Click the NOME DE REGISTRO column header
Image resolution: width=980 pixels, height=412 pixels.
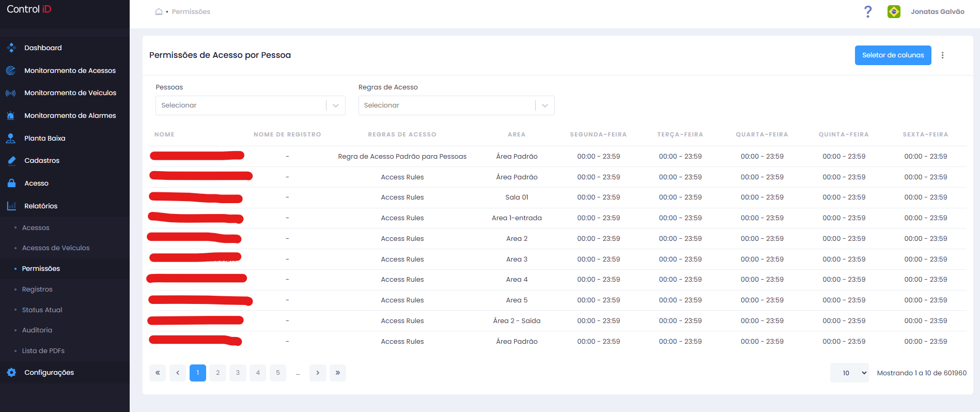coord(287,134)
